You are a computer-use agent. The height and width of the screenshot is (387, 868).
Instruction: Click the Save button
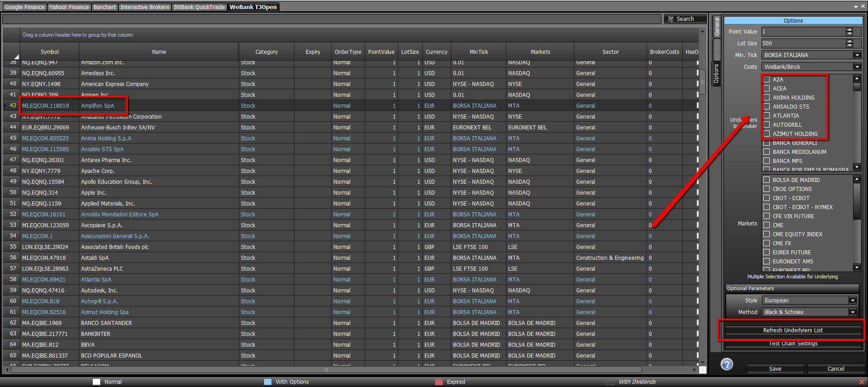click(x=775, y=369)
